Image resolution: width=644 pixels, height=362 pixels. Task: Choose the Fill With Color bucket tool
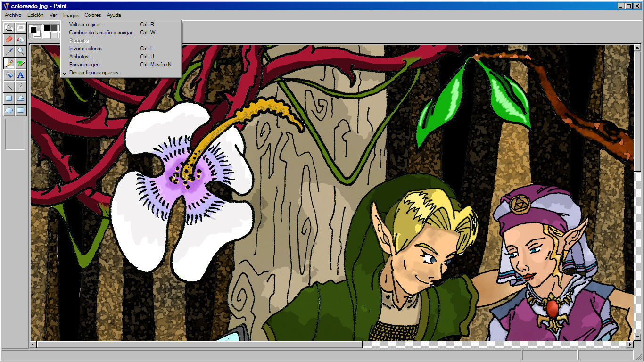point(20,40)
